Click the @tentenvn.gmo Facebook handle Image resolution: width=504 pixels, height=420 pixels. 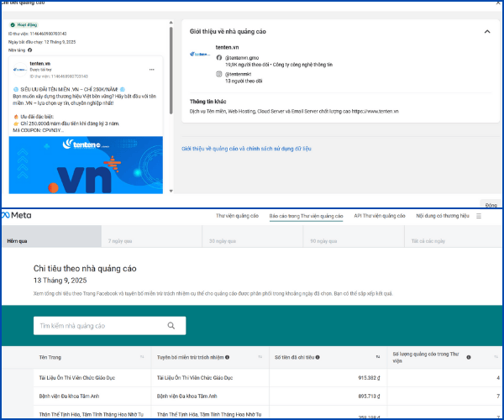[242, 58]
